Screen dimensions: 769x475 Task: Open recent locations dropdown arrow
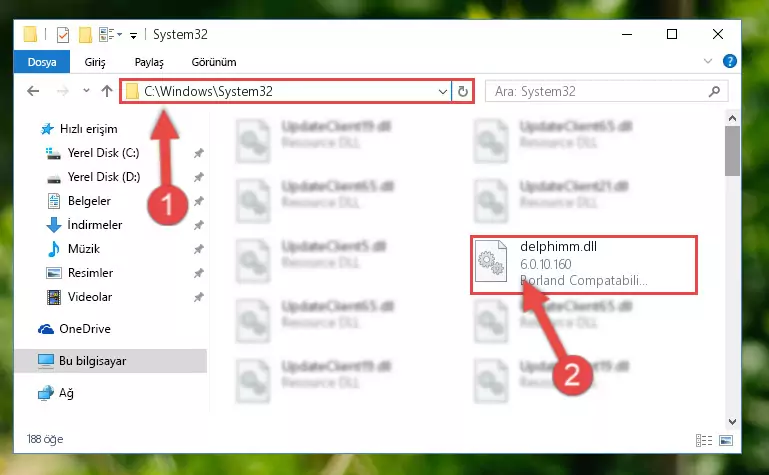coord(86,91)
